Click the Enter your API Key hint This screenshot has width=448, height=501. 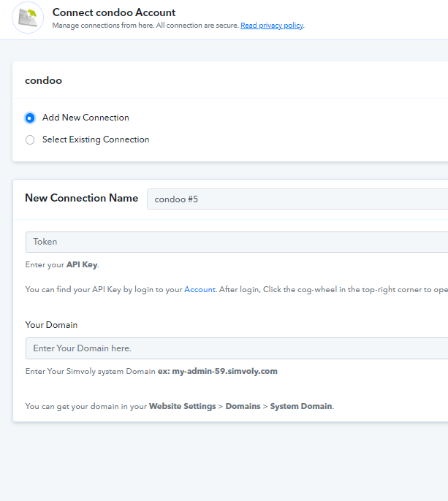[x=62, y=265]
